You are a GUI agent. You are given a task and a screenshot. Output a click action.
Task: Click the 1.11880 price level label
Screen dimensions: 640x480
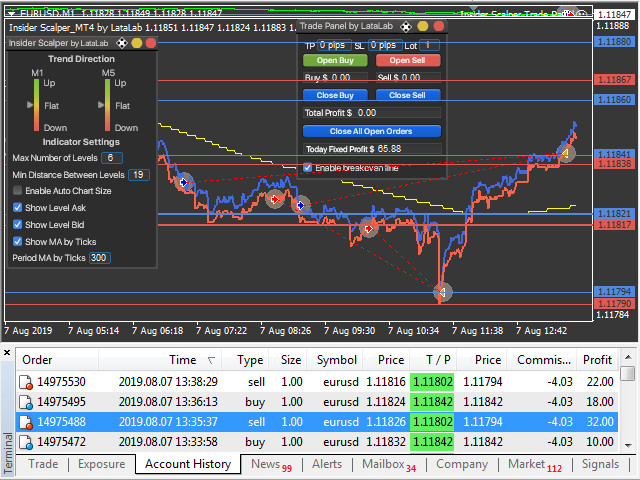tap(614, 42)
